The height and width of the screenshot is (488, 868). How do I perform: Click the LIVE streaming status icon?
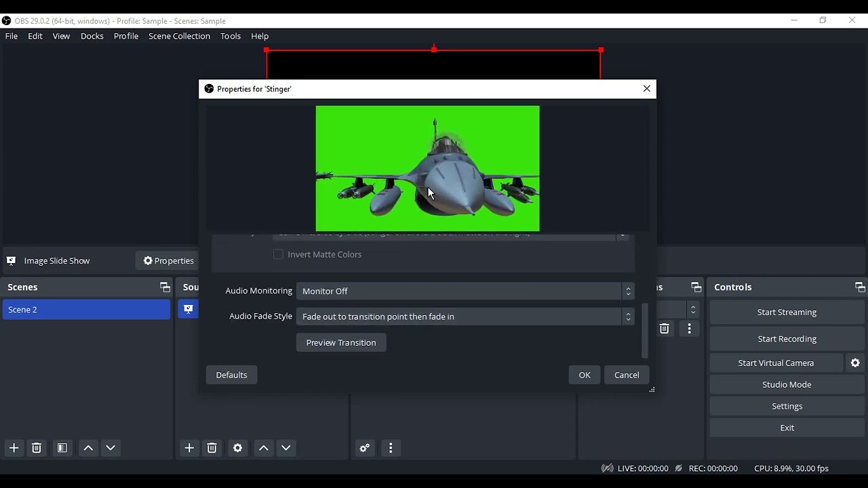[x=608, y=468]
